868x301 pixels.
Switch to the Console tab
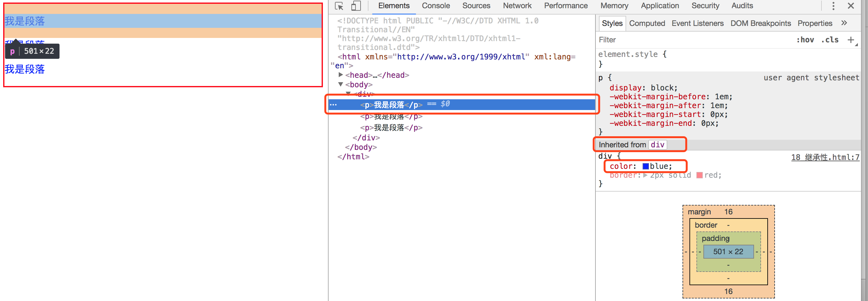[436, 6]
